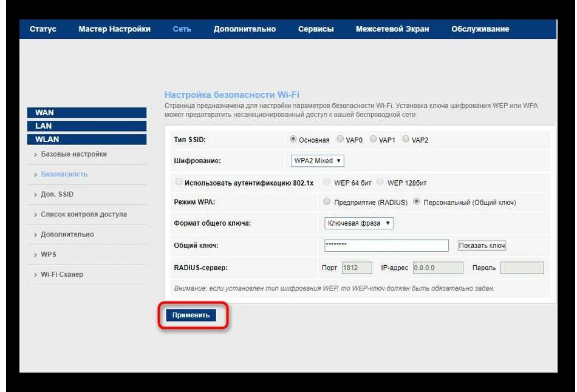The image size is (577, 392).
Task: Open WPS sidebar link
Action: [x=49, y=254]
